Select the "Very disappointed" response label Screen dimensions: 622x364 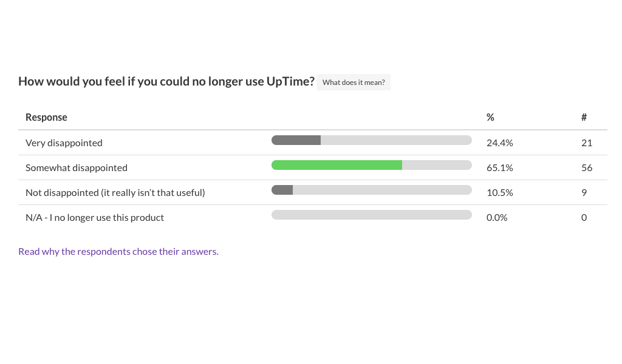[64, 143]
